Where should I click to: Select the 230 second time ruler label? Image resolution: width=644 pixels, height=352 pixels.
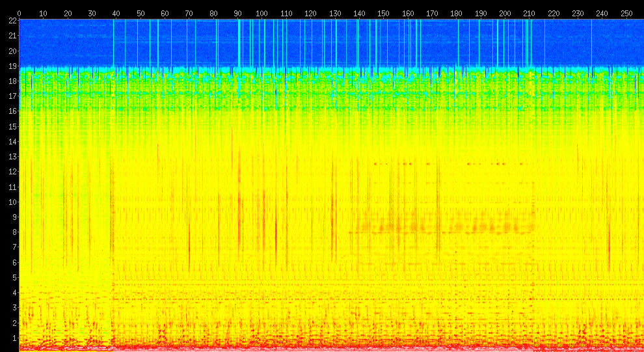[x=578, y=13]
